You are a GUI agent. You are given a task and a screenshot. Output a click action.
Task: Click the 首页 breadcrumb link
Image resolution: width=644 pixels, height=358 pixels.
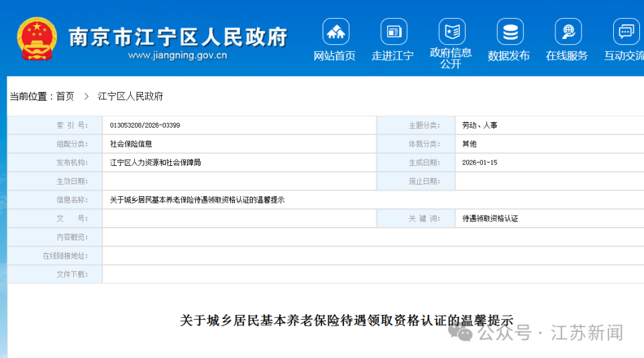coord(65,97)
